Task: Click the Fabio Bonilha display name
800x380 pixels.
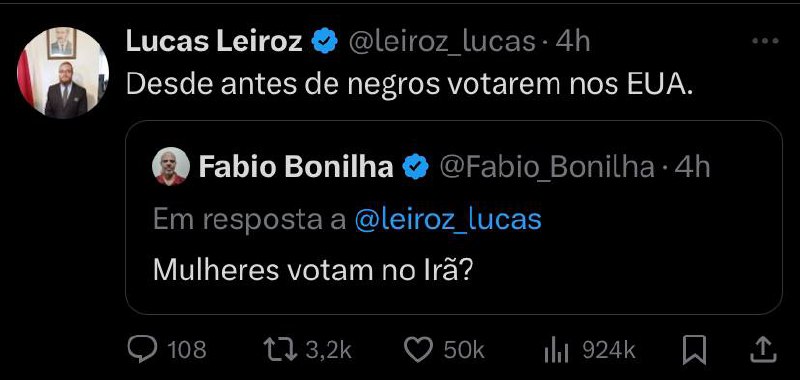Action: point(296,167)
